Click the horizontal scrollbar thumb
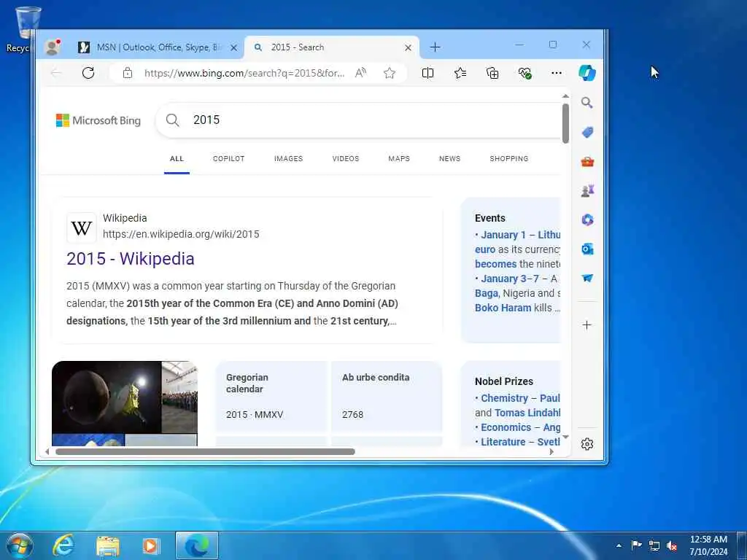Viewport: 747px width, 560px height. click(x=205, y=451)
